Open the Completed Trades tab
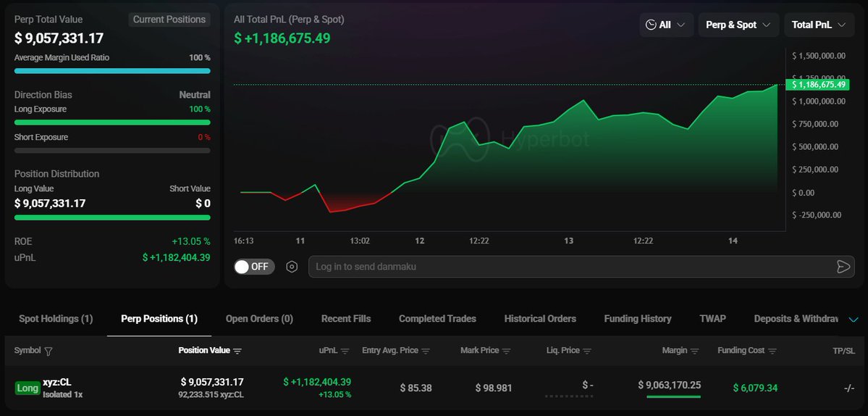This screenshot has width=868, height=416. pyautogui.click(x=437, y=319)
